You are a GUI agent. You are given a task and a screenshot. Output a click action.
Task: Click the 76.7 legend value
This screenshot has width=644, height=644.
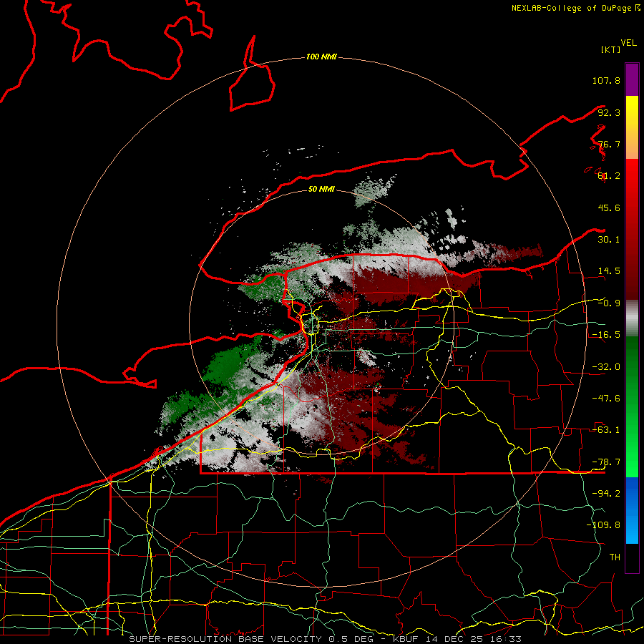click(x=609, y=144)
